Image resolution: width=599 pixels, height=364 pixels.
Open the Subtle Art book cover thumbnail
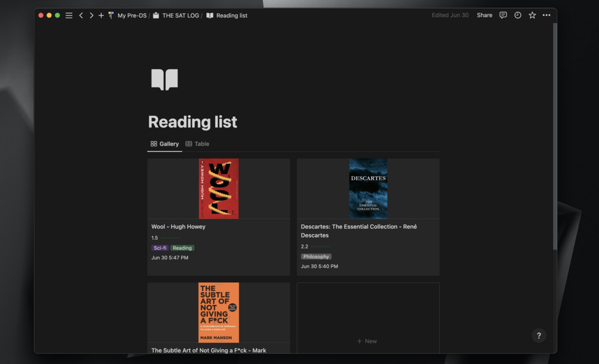coord(219,312)
